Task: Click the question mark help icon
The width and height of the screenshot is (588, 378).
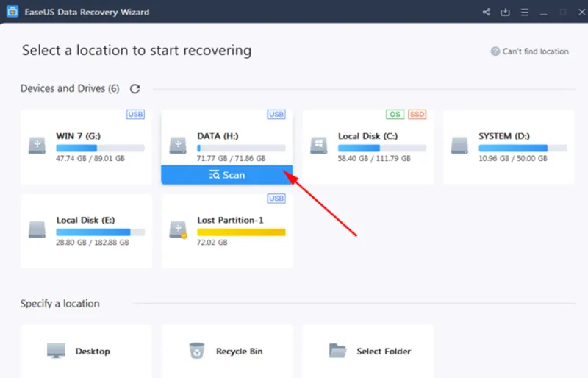Action: 495,51
